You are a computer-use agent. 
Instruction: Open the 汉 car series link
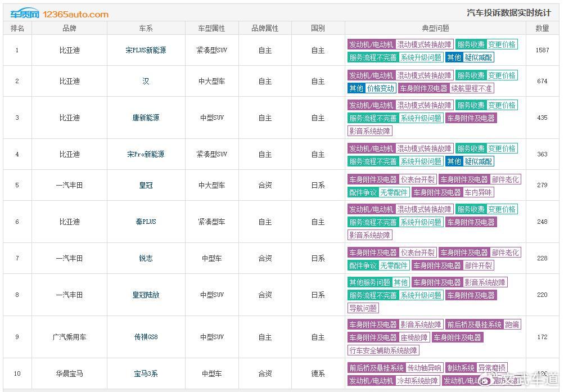pos(146,82)
